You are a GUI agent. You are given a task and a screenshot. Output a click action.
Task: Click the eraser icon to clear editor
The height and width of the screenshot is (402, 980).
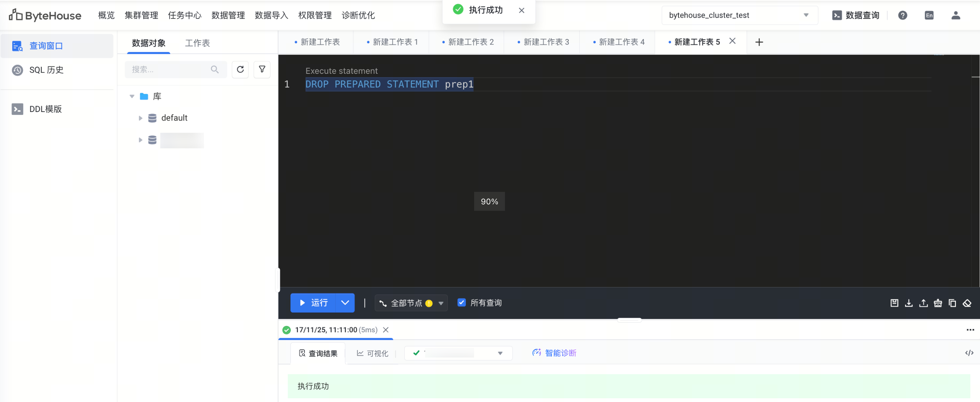[x=967, y=303]
